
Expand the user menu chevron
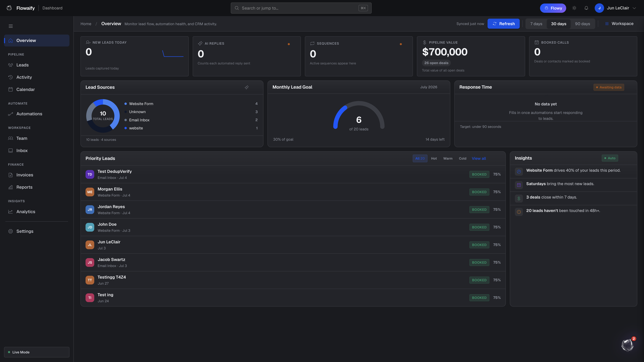(634, 8)
